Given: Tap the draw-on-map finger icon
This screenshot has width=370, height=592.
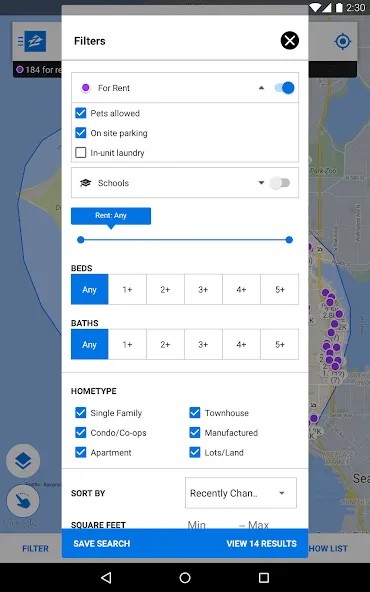Looking at the screenshot, I should 23,501.
